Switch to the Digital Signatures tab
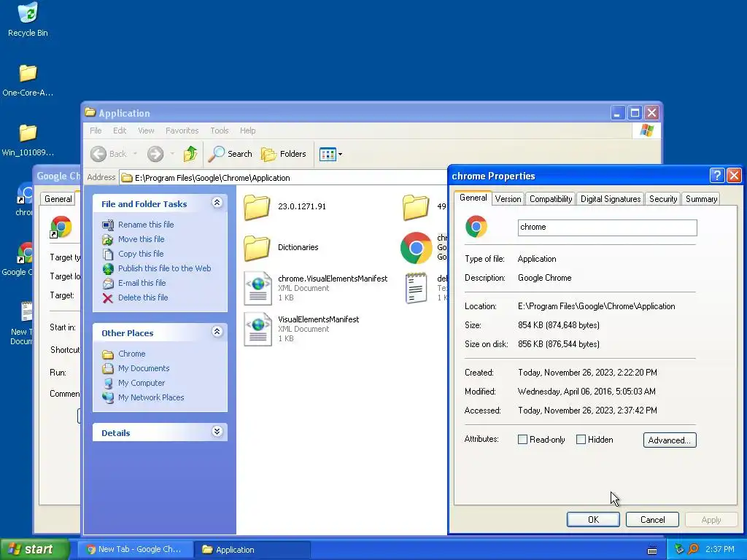The height and width of the screenshot is (560, 747). (x=611, y=199)
